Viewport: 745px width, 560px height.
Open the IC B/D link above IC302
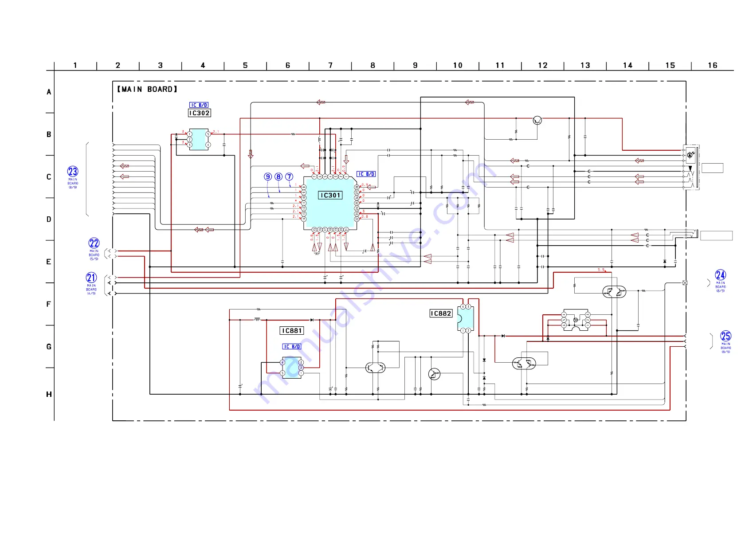pos(199,105)
